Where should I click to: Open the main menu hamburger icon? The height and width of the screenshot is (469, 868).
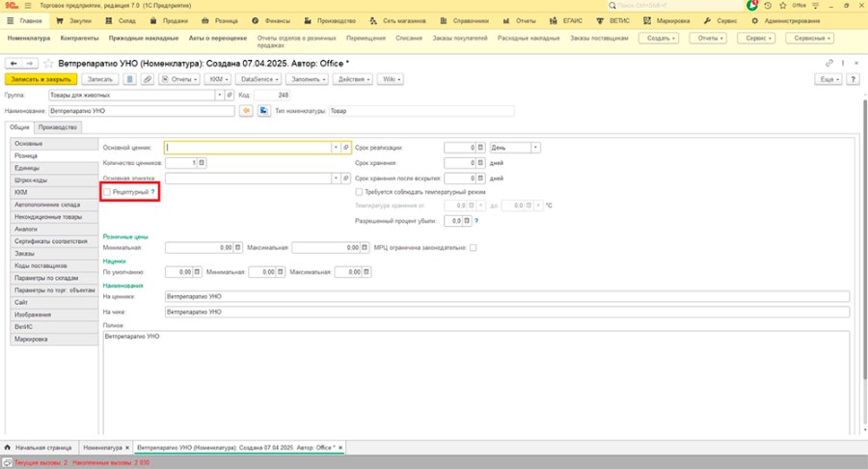click(28, 6)
